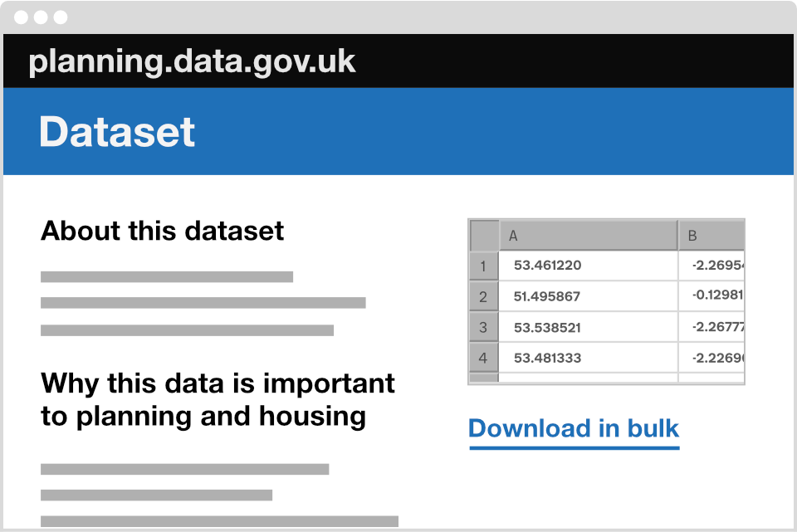
Task: Click the third window control dot
Action: pyautogui.click(x=61, y=17)
